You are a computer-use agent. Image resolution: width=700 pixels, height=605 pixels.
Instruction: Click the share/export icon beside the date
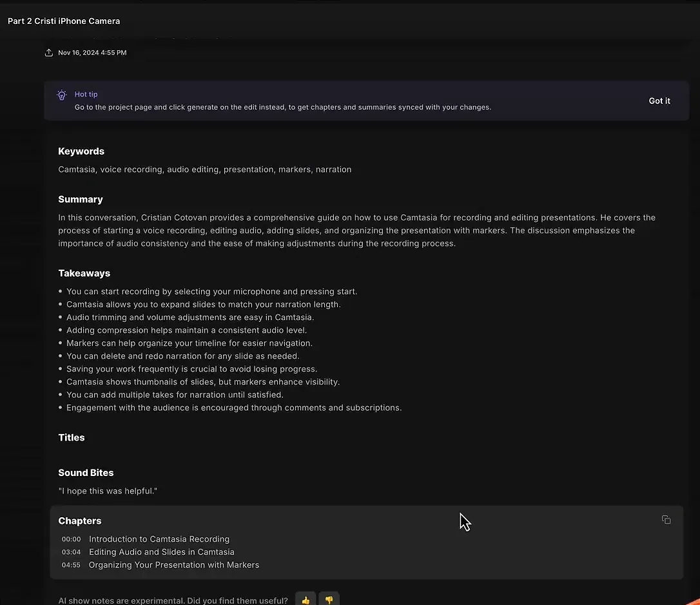[48, 52]
